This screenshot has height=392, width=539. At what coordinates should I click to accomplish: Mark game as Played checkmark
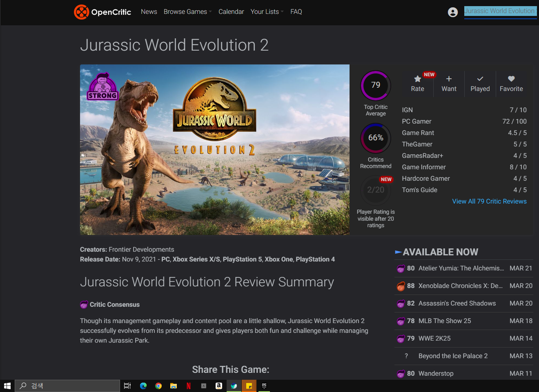click(x=480, y=79)
